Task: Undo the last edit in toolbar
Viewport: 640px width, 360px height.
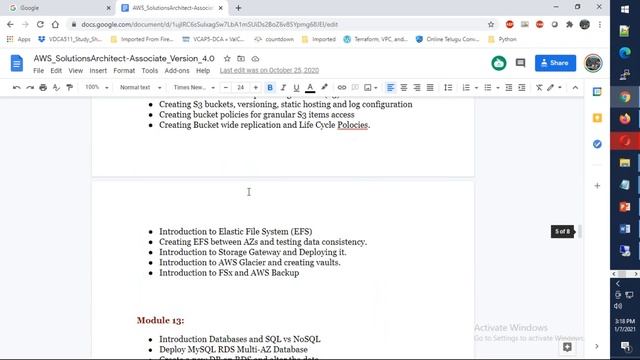Action: pyautogui.click(x=16, y=87)
